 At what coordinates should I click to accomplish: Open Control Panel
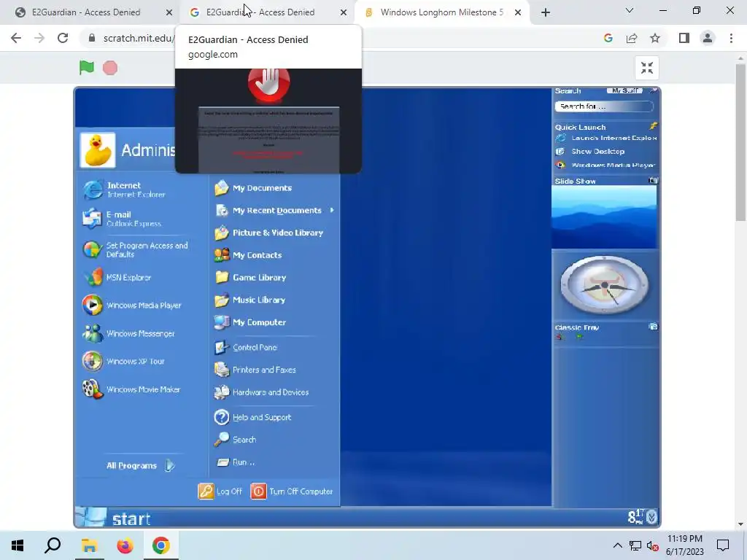pyautogui.click(x=246, y=347)
